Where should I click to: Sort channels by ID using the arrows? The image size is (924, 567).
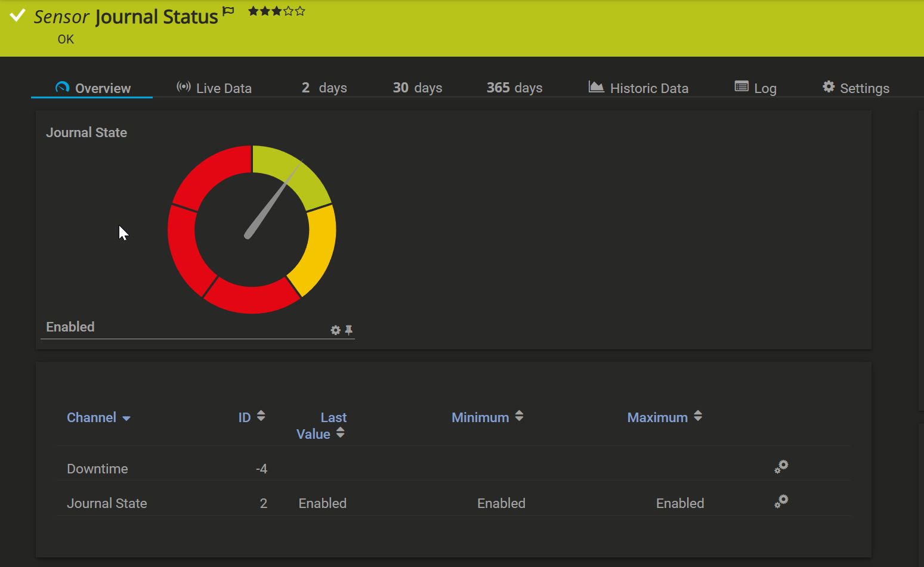[x=261, y=416]
